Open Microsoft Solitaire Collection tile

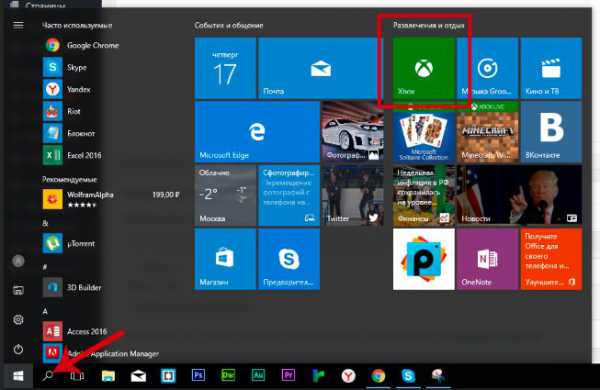pos(424,132)
